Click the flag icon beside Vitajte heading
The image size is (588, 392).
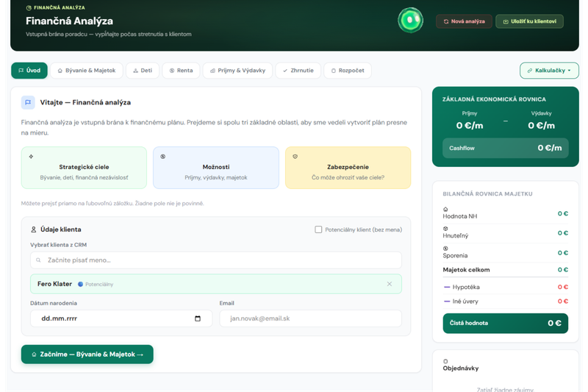[x=28, y=102]
